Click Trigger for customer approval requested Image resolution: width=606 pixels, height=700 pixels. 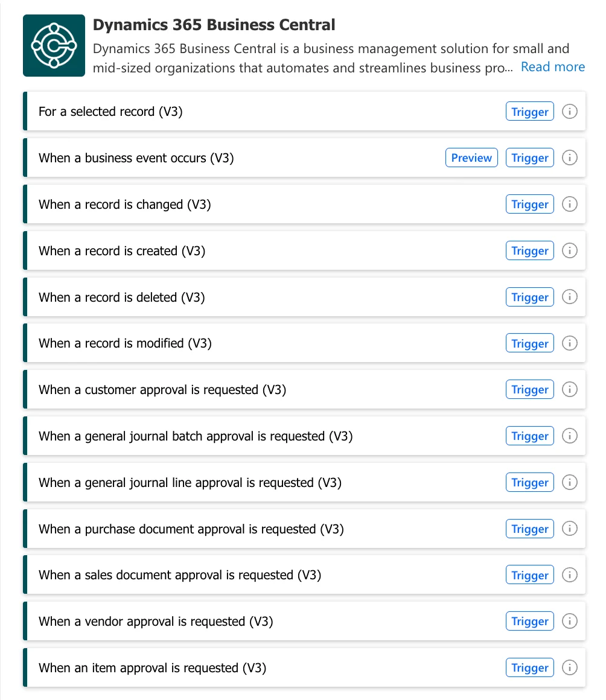[529, 389]
